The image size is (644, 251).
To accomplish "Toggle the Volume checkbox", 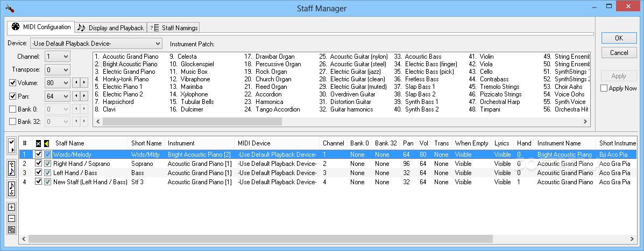I will pos(13,83).
